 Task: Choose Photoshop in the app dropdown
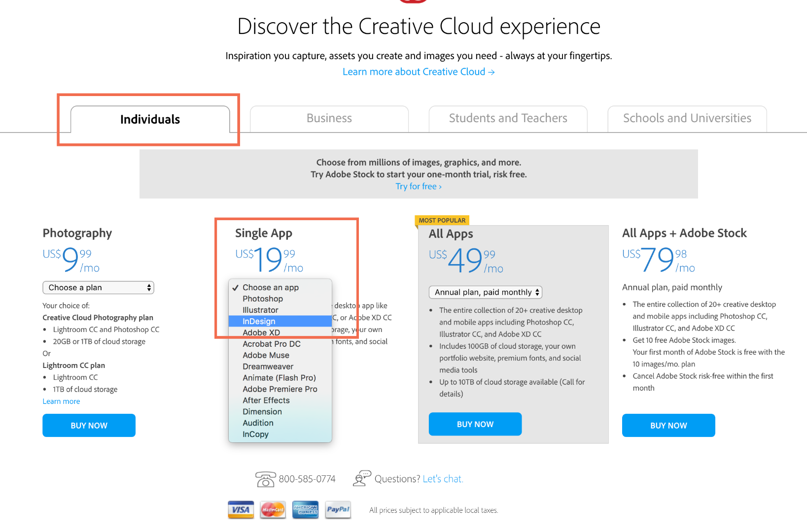[x=262, y=299]
